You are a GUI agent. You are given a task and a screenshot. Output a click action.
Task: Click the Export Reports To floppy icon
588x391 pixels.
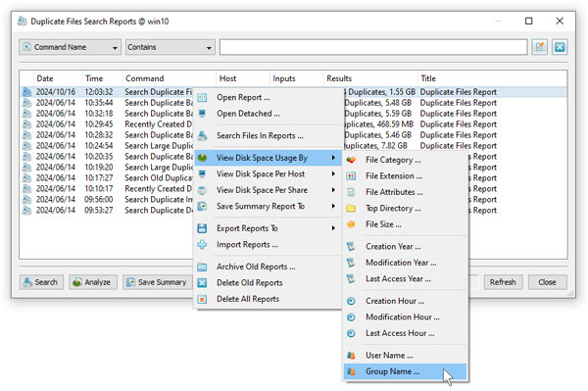click(202, 228)
